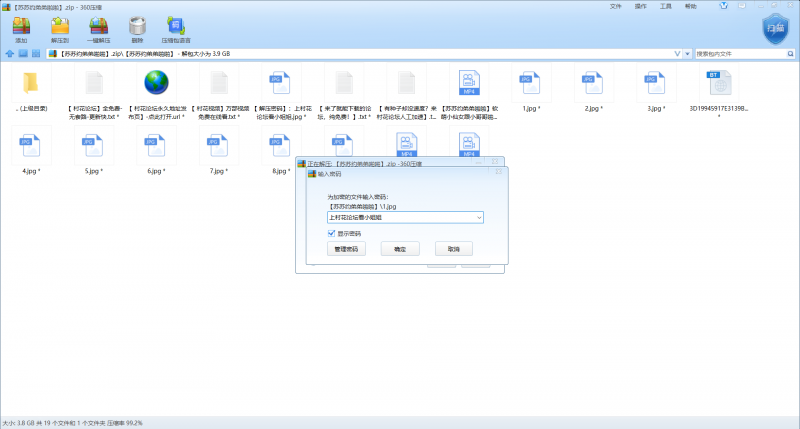Uncheck the 显示密码 (Show password) checkbox
This screenshot has width=800, height=429.
332,233
